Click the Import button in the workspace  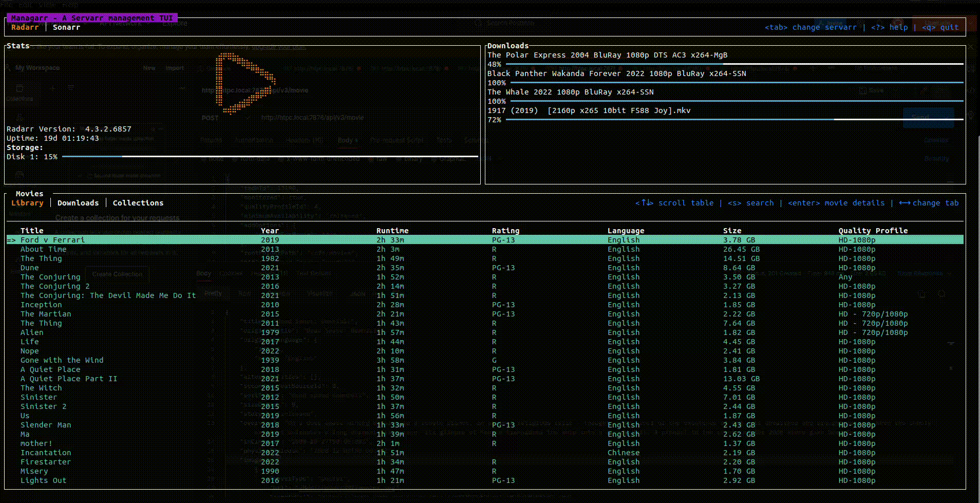pyautogui.click(x=175, y=67)
